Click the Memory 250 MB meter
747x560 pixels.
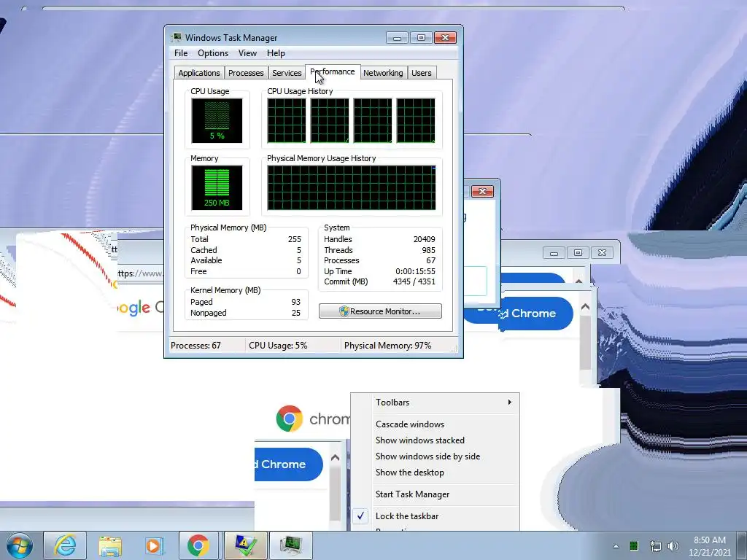tap(217, 187)
